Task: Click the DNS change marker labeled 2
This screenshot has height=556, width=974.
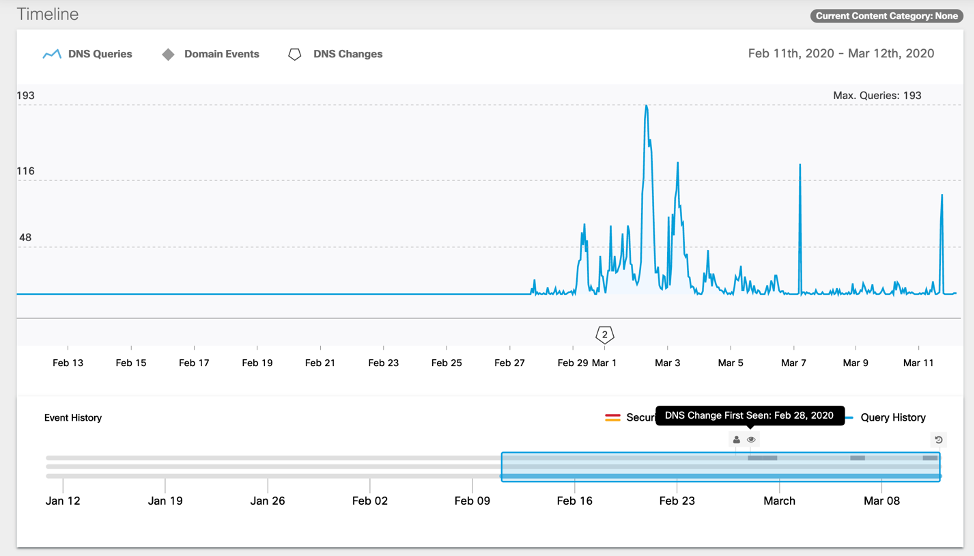Action: click(x=604, y=334)
